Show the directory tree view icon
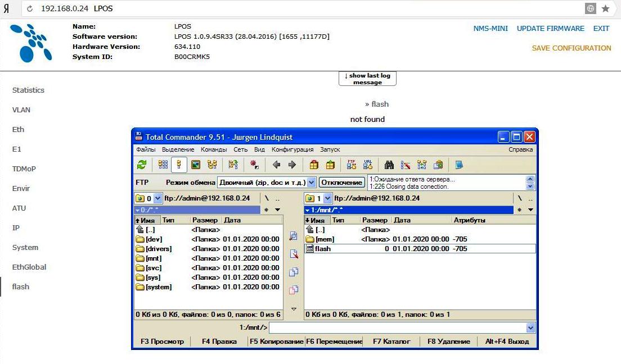Image resolution: width=621 pixels, height=364 pixels. click(212, 165)
